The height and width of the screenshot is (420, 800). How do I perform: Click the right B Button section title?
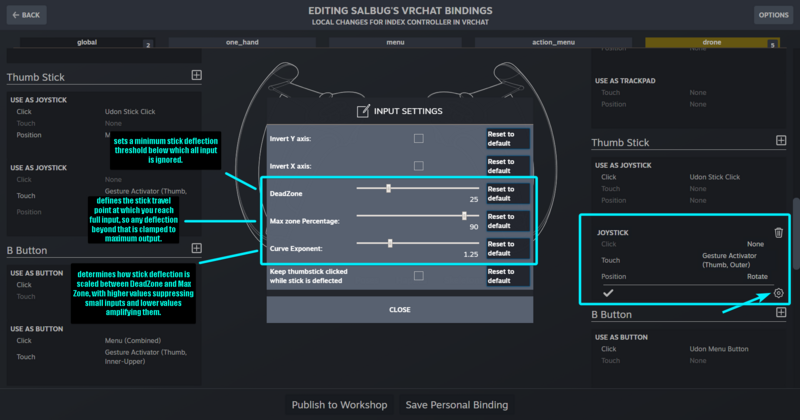611,315
